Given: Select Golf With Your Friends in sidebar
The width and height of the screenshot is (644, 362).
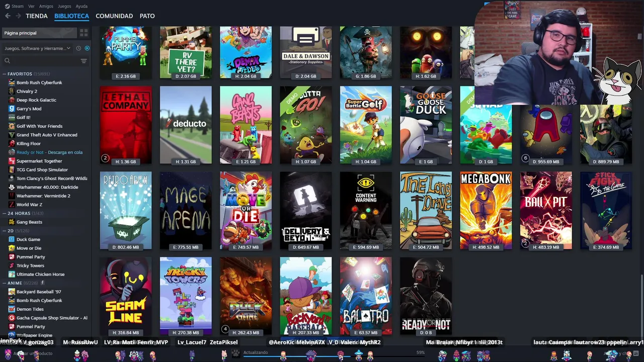Looking at the screenshot, I should pyautogui.click(x=39, y=126).
